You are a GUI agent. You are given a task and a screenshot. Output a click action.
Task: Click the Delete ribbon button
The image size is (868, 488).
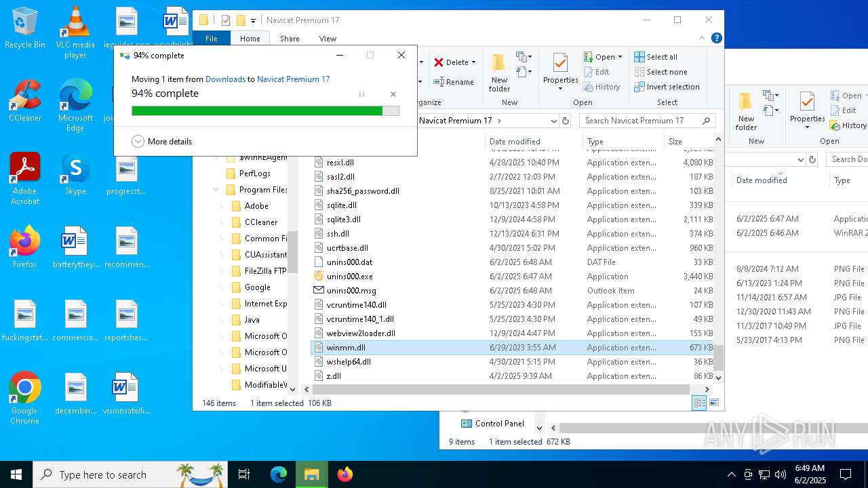[x=452, y=62]
